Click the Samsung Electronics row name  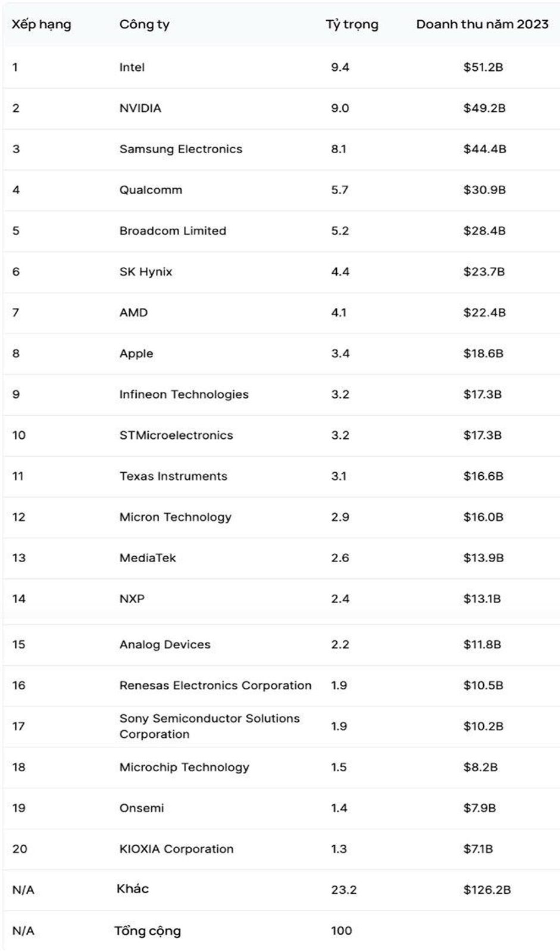pyautogui.click(x=180, y=149)
